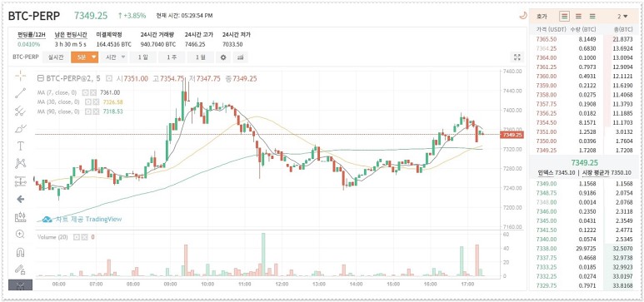Switch to dark mode with moon icon
644x302 pixels.
[x=523, y=16]
